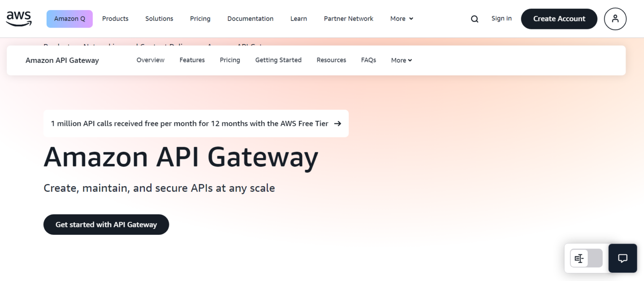
Task: Click the Sign in link
Action: [x=501, y=18]
